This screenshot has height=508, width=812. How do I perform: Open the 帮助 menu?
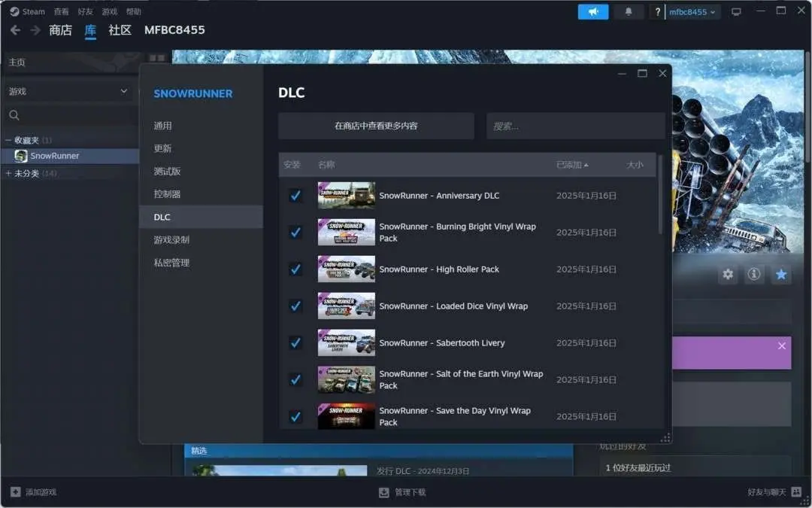click(134, 11)
